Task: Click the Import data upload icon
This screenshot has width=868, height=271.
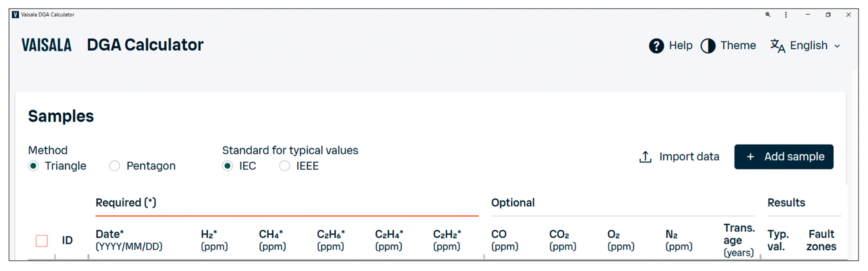Action: click(645, 157)
